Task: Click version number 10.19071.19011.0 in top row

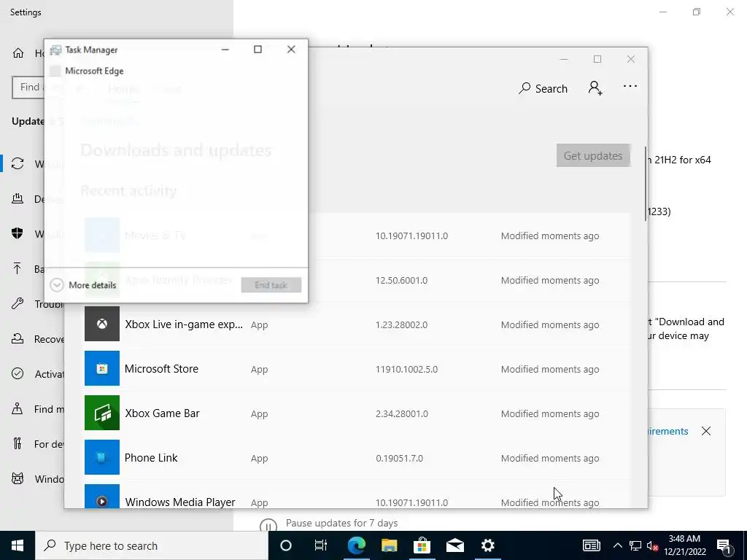Action: tap(411, 236)
